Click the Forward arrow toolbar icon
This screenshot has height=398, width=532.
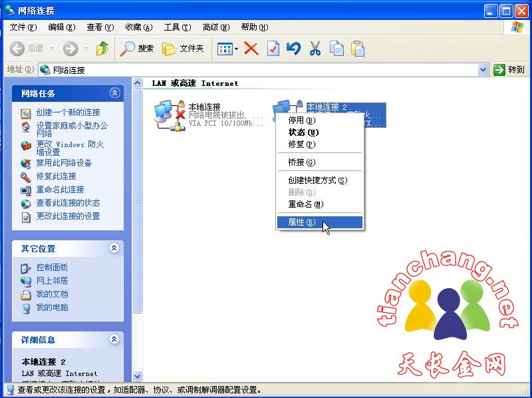(70, 49)
